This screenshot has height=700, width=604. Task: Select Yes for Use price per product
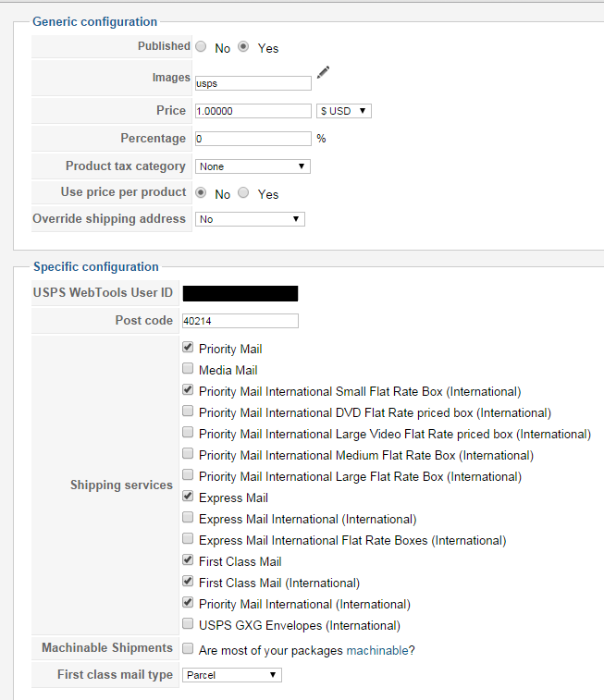point(243,193)
